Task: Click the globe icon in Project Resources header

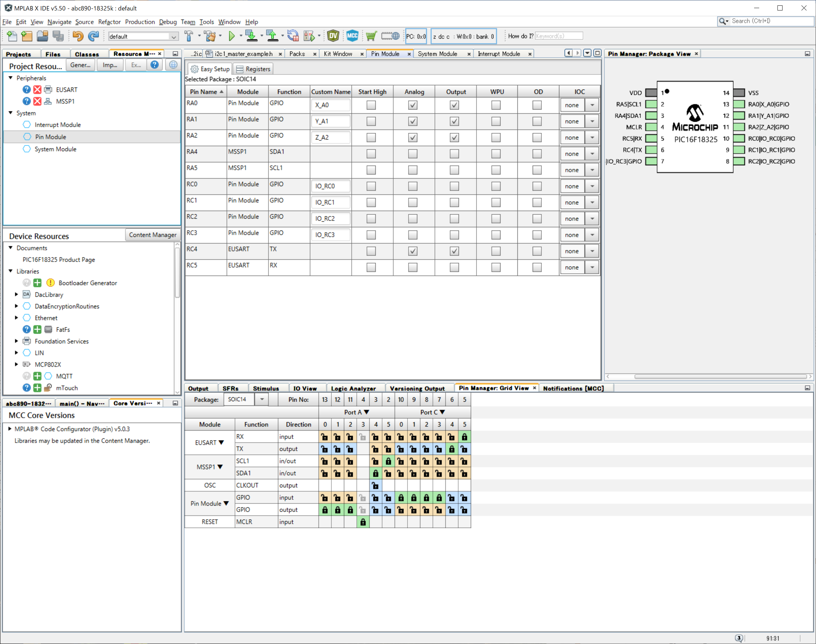Action: (x=173, y=65)
